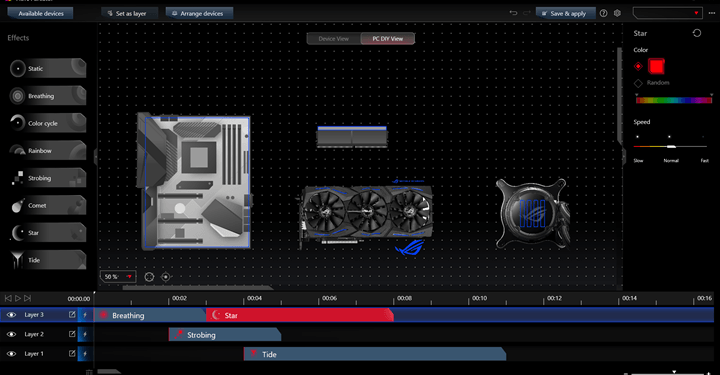Open the profile dropdown at top right
Viewport: 720px width, 375px height.
(668, 13)
